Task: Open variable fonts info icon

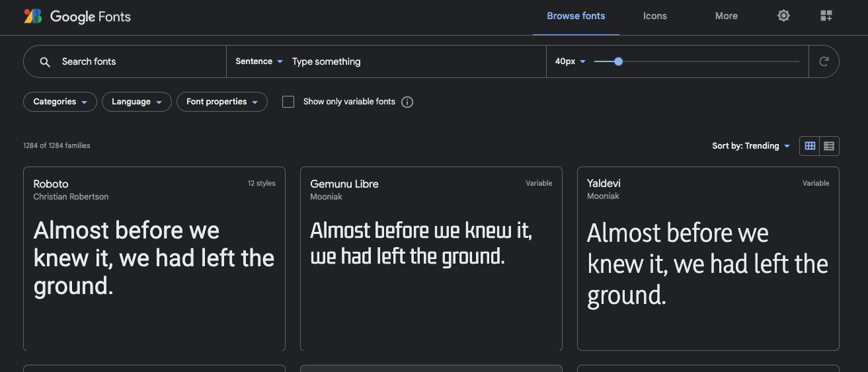Action: pyautogui.click(x=407, y=102)
